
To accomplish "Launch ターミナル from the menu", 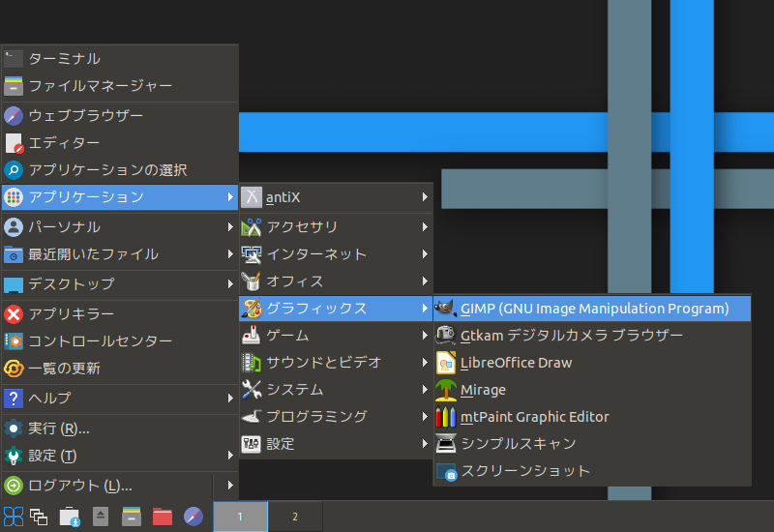I will [120, 59].
